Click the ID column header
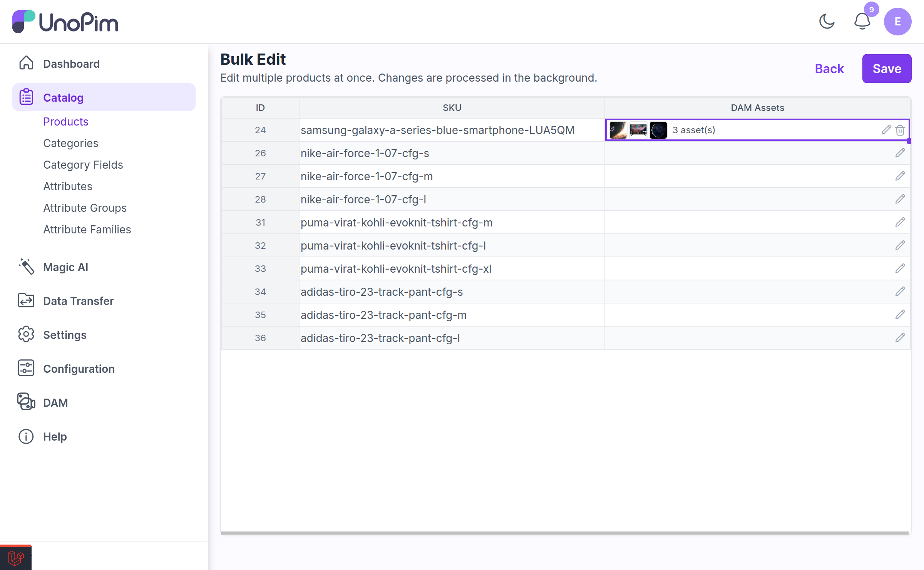924x570 pixels. click(260, 107)
